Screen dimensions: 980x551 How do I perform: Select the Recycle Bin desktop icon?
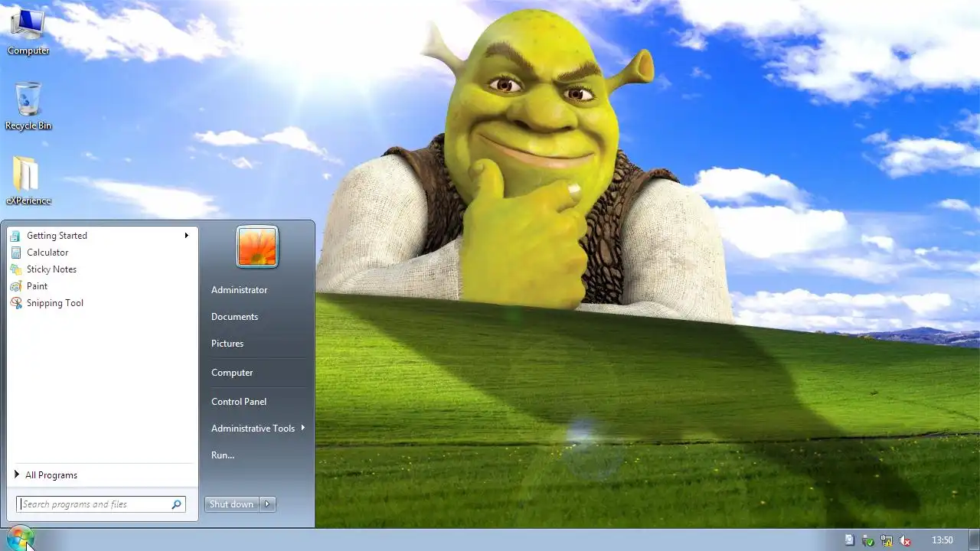28,106
